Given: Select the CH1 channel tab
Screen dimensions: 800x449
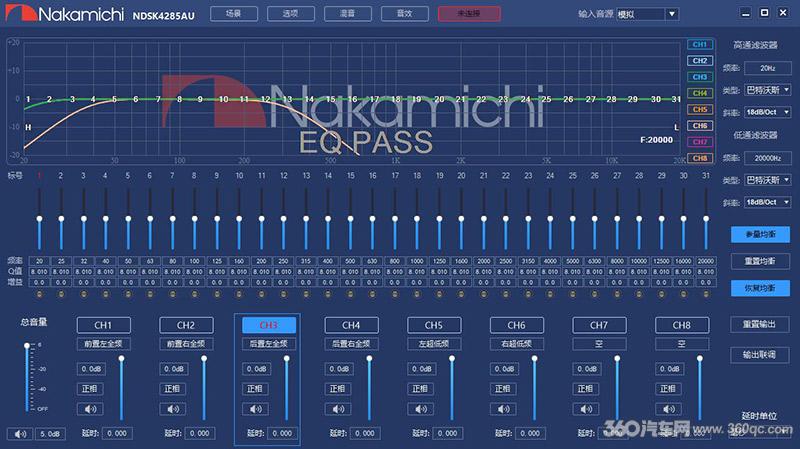Looking at the screenshot, I should pos(104,325).
